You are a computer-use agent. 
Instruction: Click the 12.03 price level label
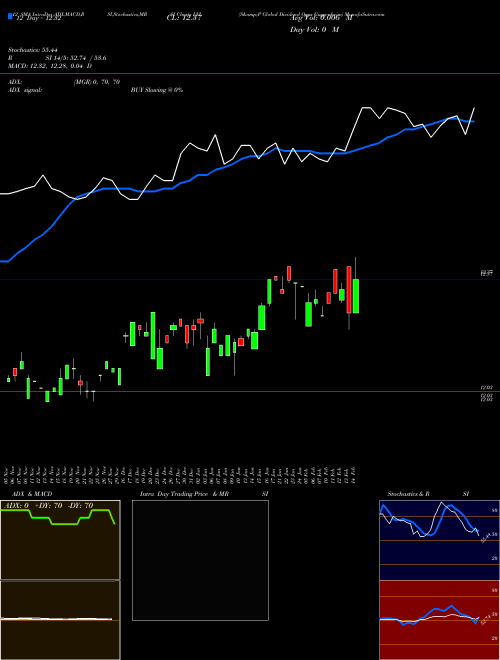(487, 387)
